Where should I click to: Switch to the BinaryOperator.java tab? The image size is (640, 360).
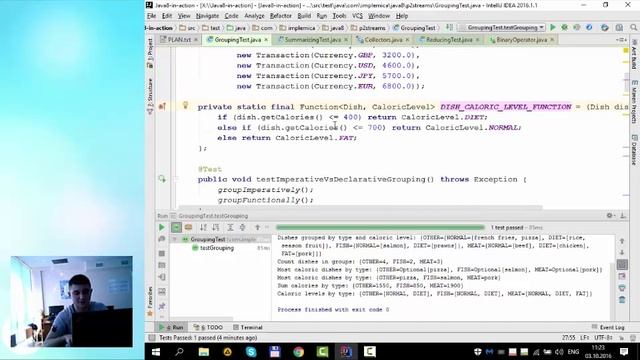click(521, 40)
